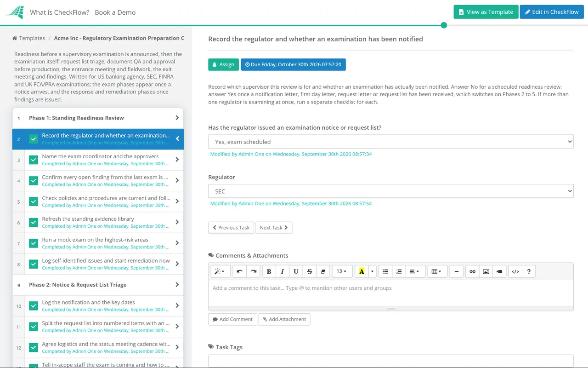This screenshot has height=368, width=588.
Task: Insert a numbered list
Action: [399, 271]
